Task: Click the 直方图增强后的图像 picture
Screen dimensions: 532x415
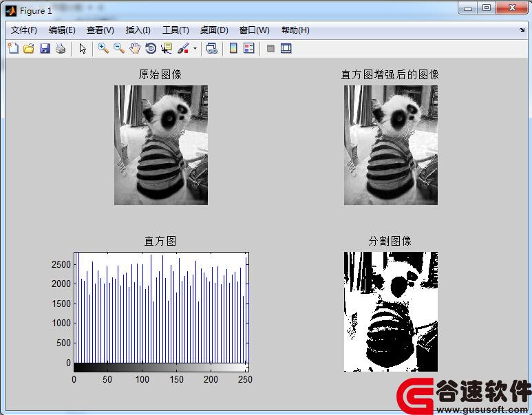Action: coord(390,145)
